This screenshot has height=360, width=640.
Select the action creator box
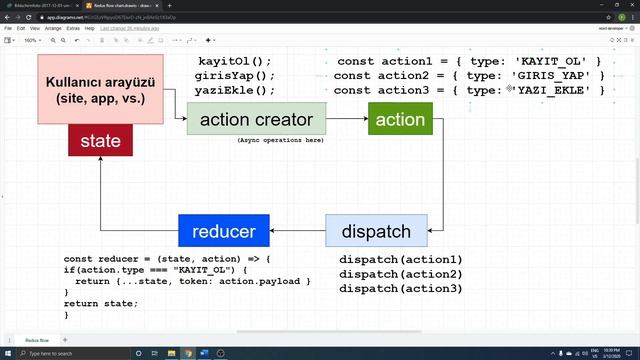256,119
